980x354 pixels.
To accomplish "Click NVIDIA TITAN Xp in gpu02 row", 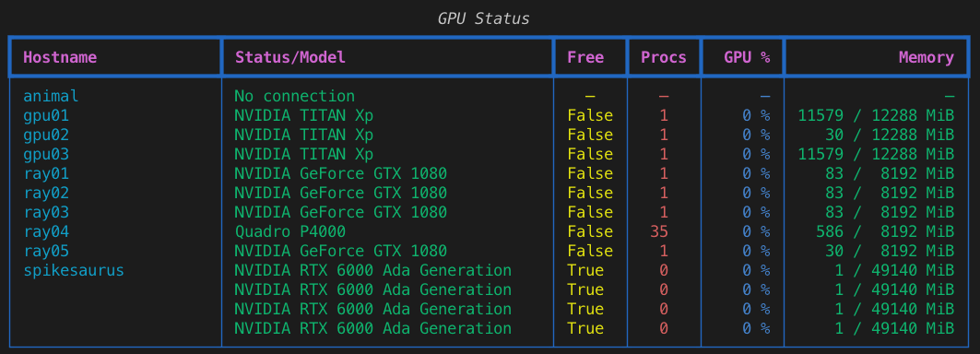I will click(303, 136).
